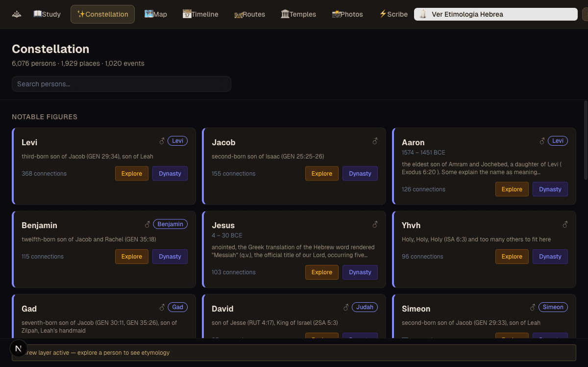588x367 pixels.
Task: Open the Timeline tab
Action: pos(200,14)
